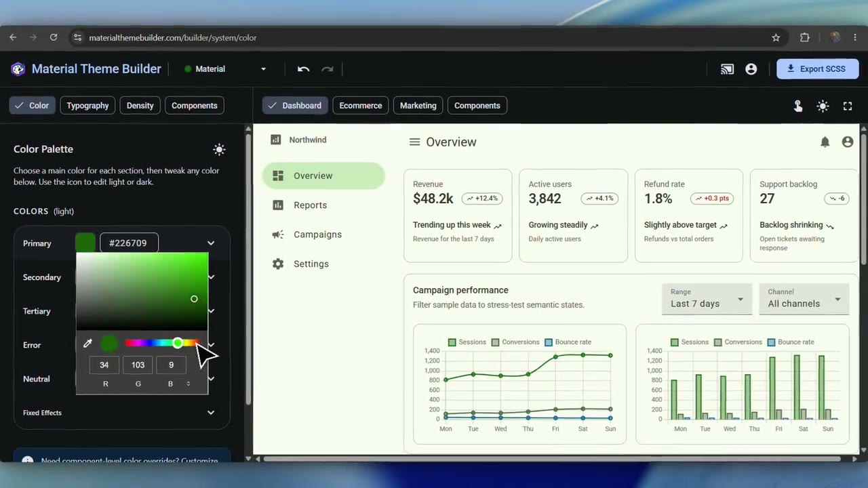Viewport: 868px width, 488px height.
Task: Switch the RGB color format toggle
Action: (x=188, y=384)
